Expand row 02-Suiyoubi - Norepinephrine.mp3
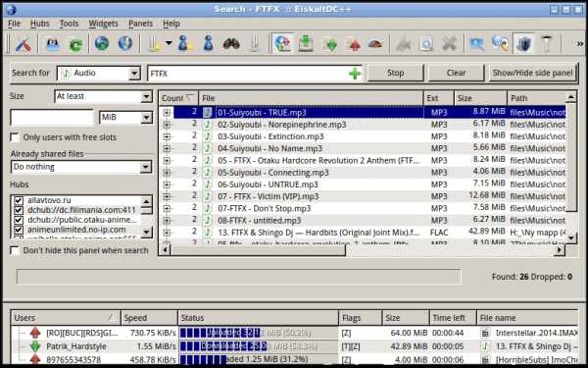 click(x=167, y=125)
